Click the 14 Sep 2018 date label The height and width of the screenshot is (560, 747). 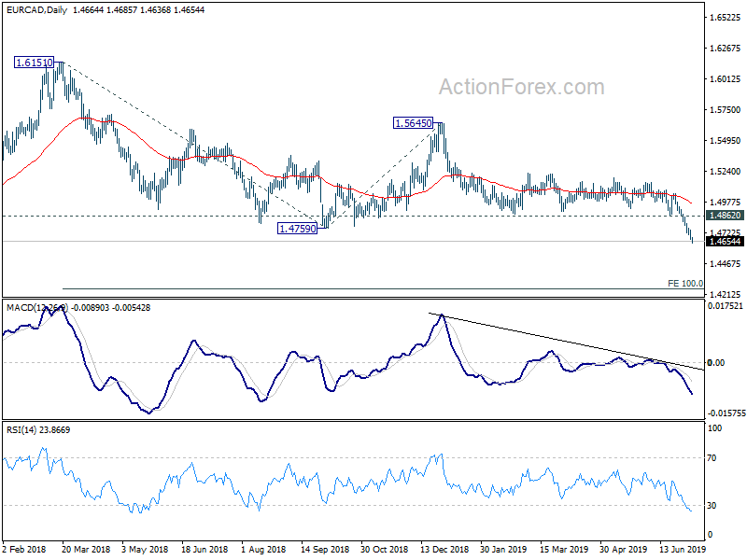coord(325,549)
